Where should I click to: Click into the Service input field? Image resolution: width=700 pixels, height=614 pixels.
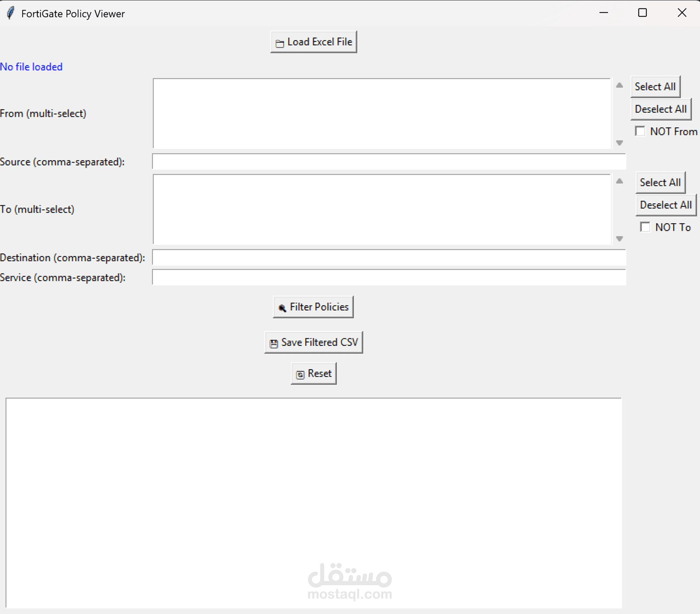coord(388,277)
